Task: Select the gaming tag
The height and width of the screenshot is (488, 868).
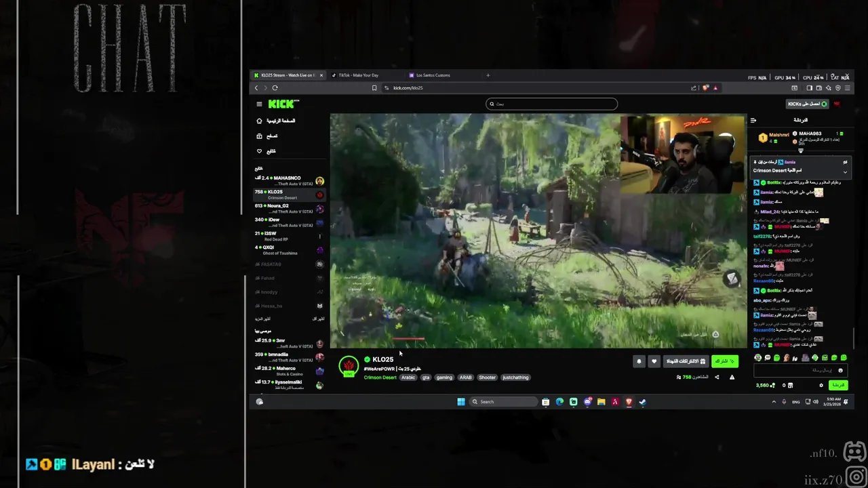Action: (444, 378)
